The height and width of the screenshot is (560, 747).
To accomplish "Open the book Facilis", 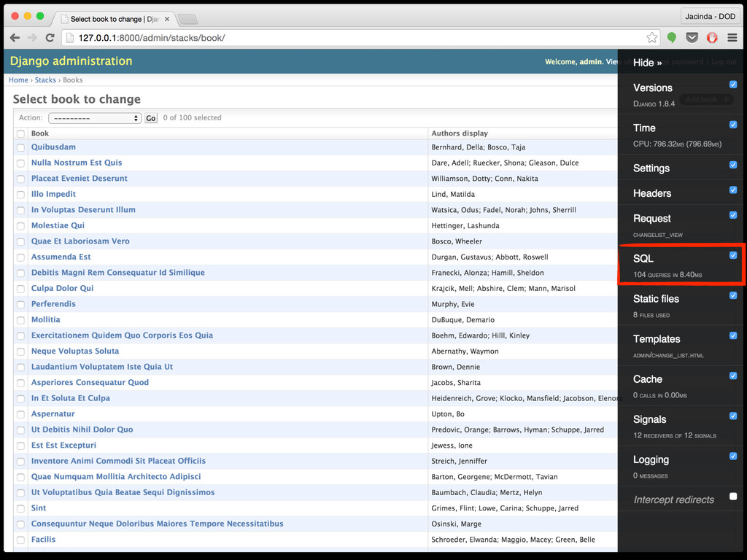I will [x=43, y=540].
